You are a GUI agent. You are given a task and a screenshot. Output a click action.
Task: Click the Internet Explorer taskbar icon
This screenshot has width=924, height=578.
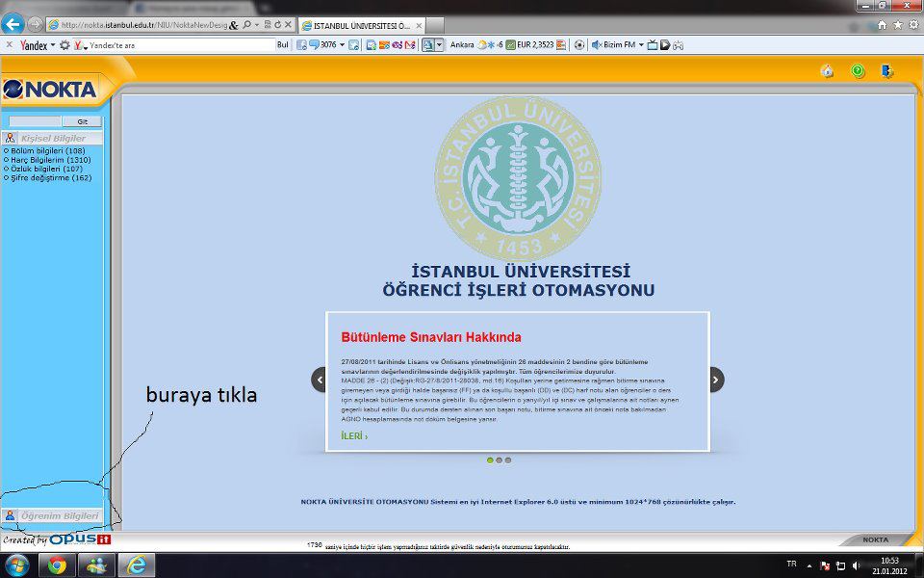click(x=136, y=565)
